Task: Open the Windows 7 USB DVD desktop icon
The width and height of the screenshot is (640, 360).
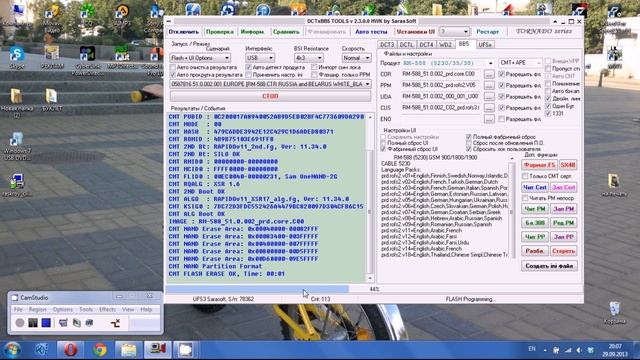Action: tap(16, 146)
